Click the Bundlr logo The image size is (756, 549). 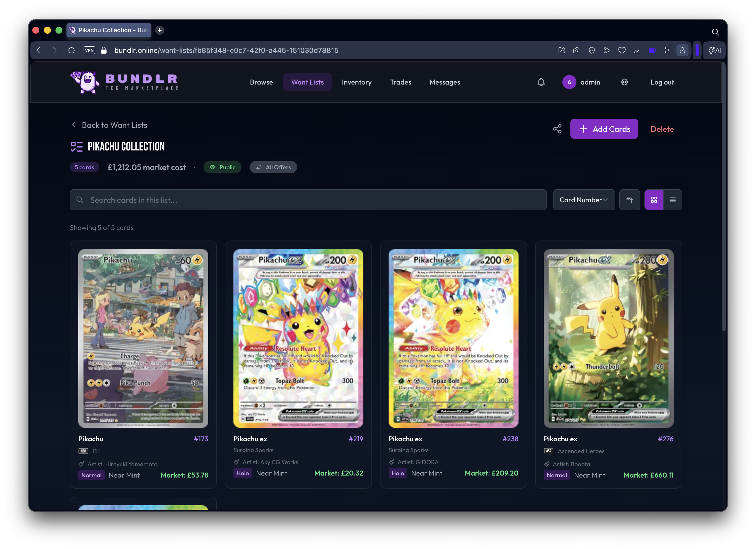point(124,82)
